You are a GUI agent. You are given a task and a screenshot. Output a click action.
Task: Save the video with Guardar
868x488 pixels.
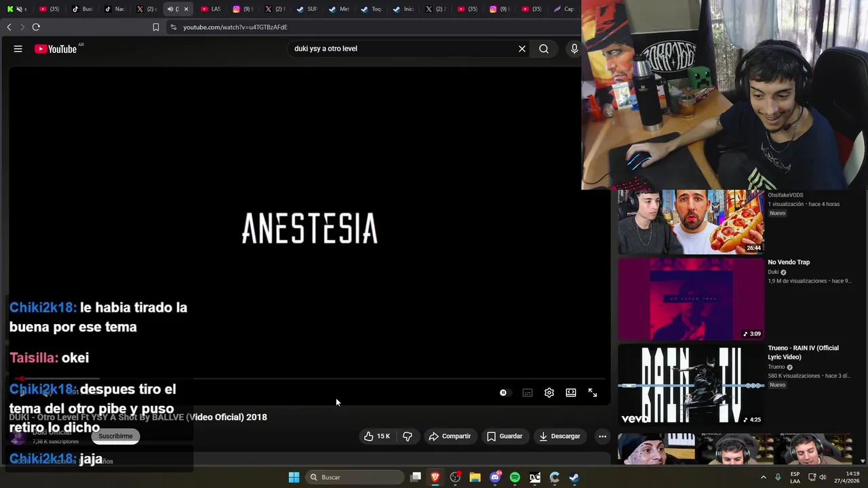click(x=505, y=436)
